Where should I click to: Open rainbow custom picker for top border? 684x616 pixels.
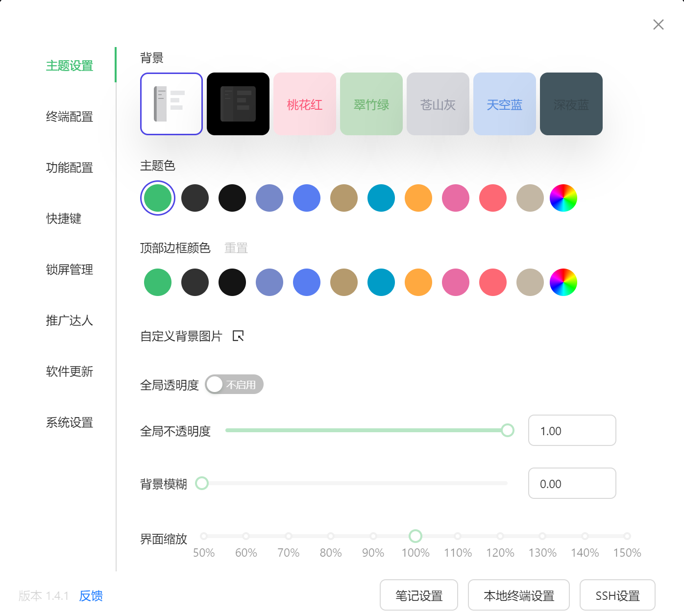(563, 282)
